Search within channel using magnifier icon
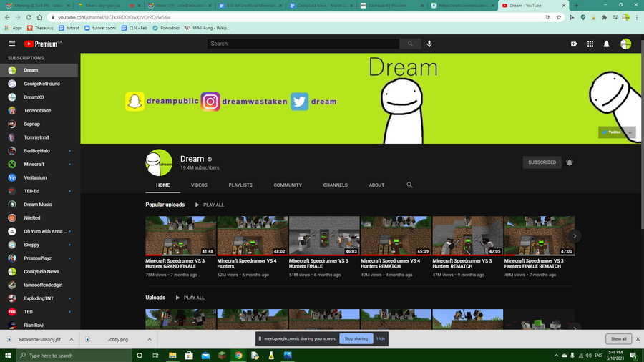The image size is (644, 362). (409, 185)
